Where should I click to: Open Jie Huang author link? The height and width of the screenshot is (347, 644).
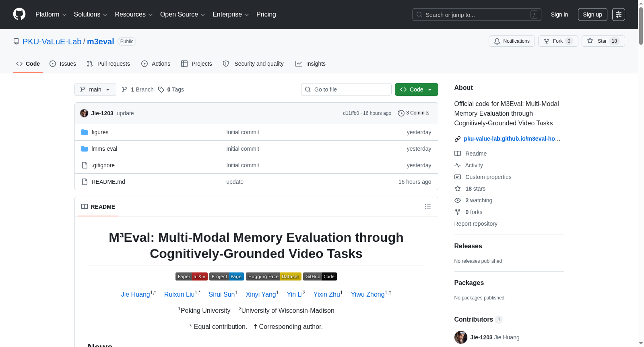tap(136, 295)
